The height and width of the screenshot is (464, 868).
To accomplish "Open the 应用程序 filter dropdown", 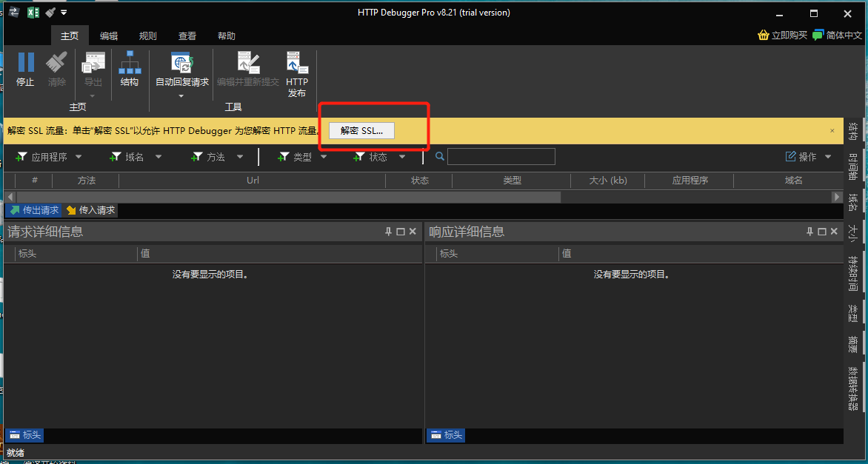I will pyautogui.click(x=79, y=157).
